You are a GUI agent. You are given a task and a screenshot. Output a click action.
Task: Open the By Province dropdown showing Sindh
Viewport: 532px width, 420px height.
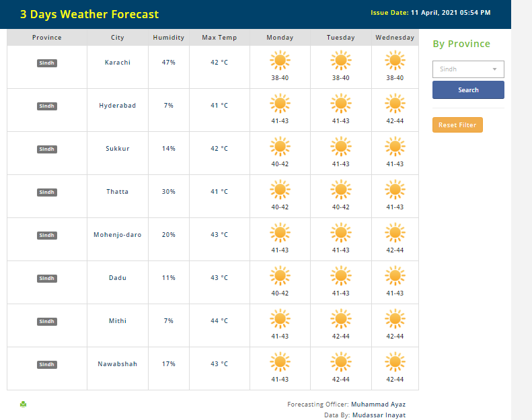coord(467,69)
